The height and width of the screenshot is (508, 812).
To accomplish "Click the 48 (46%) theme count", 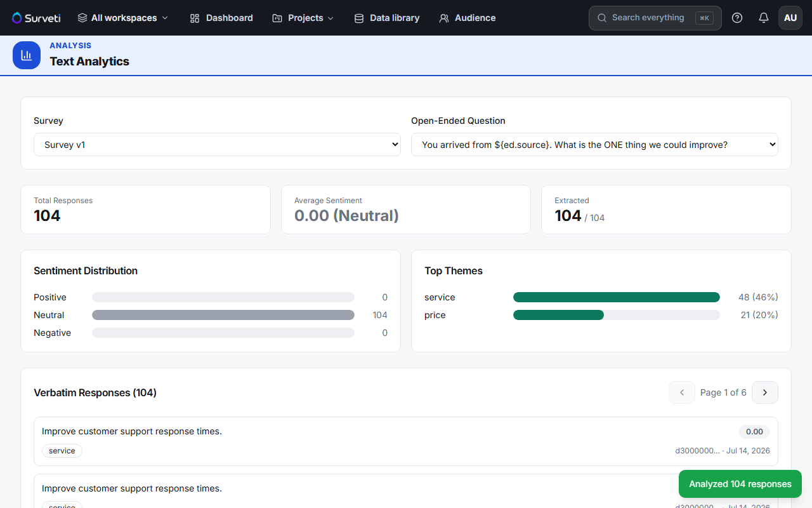I will pos(758,297).
